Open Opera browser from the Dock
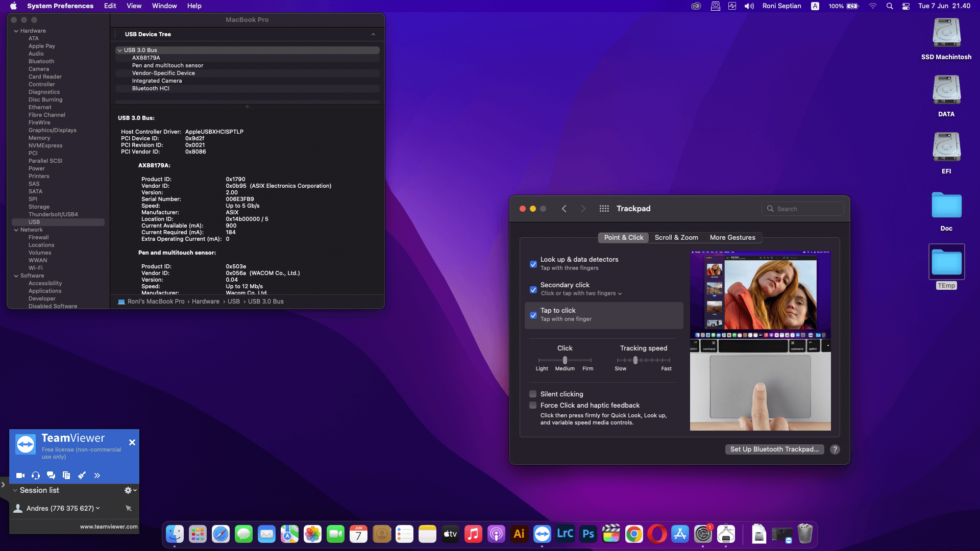 tap(657, 534)
